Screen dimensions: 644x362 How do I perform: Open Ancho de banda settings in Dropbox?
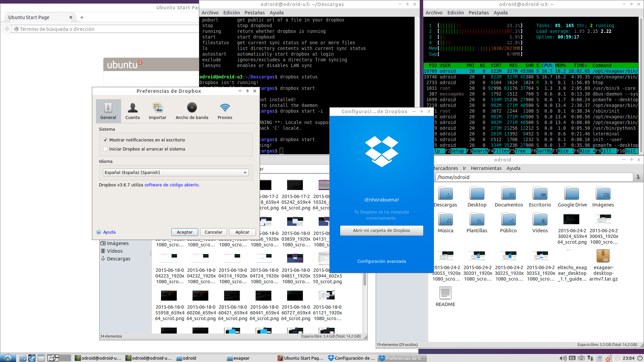(192, 111)
